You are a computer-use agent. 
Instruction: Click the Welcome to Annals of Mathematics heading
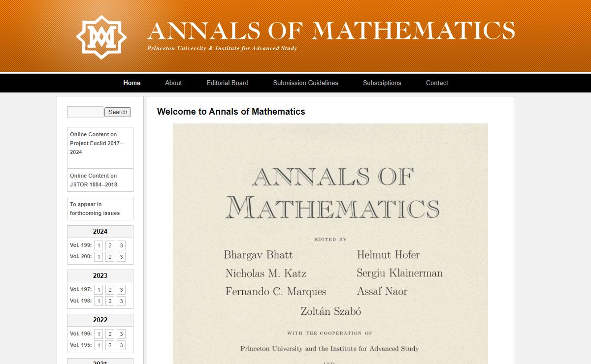(x=231, y=112)
